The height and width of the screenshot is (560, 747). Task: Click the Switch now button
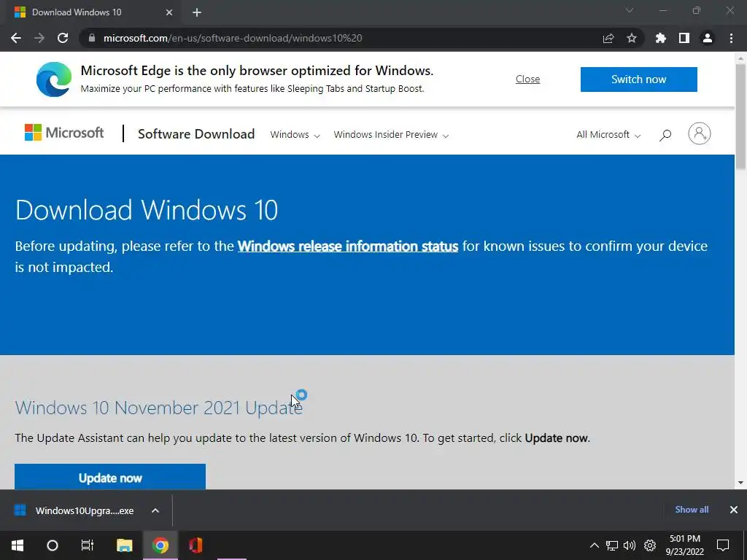pyautogui.click(x=639, y=79)
